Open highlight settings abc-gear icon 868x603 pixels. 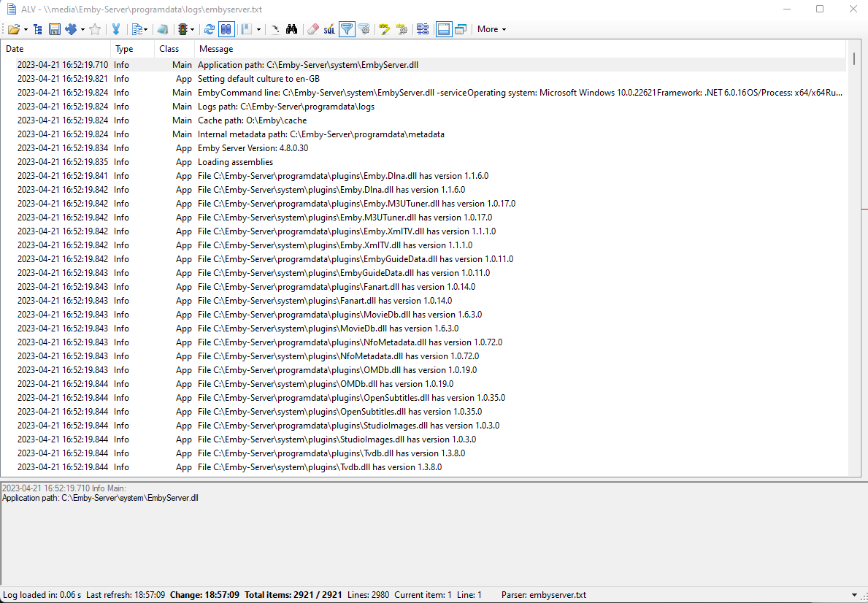tap(402, 29)
